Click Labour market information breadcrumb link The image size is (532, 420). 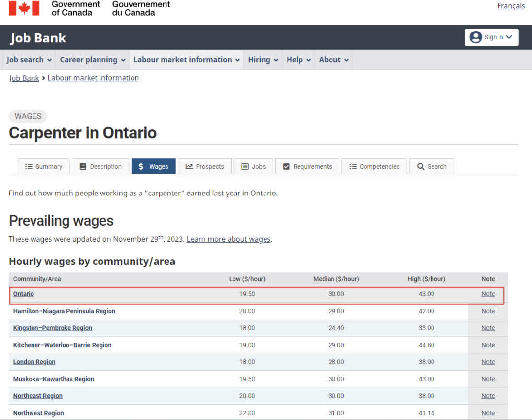93,78
